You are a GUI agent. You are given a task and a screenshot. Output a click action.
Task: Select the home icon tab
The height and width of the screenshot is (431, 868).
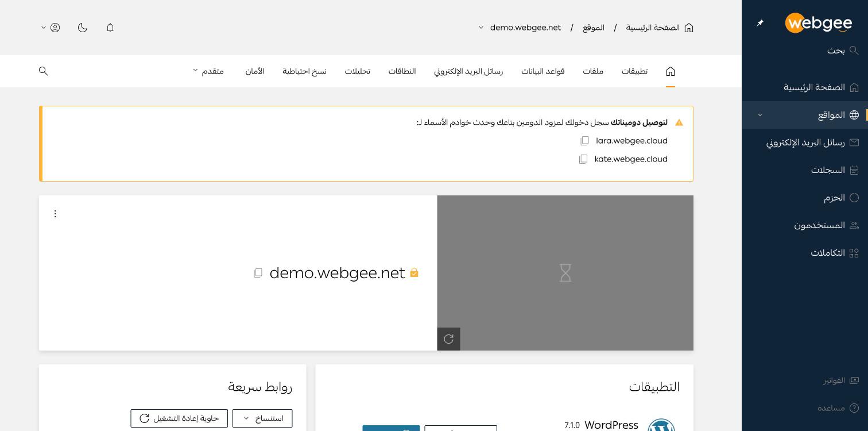coord(671,71)
